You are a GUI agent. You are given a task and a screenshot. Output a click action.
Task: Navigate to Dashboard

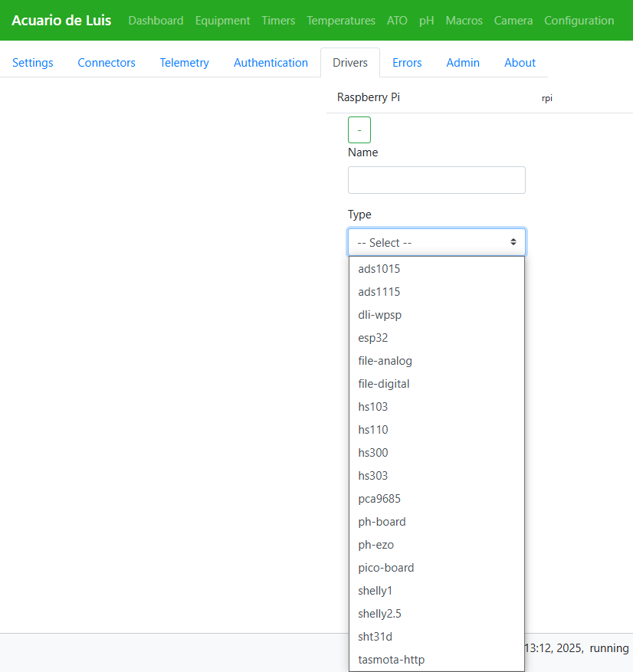coord(156,21)
